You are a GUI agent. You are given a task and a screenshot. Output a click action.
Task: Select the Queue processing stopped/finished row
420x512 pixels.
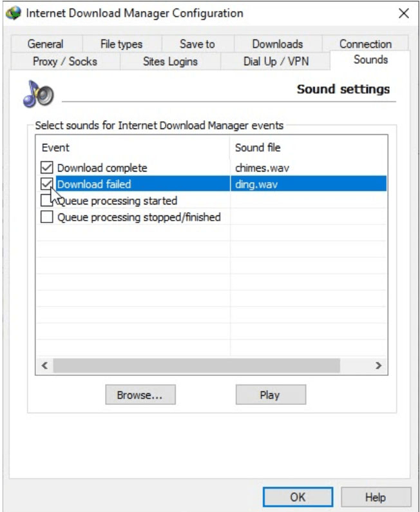[211, 217]
